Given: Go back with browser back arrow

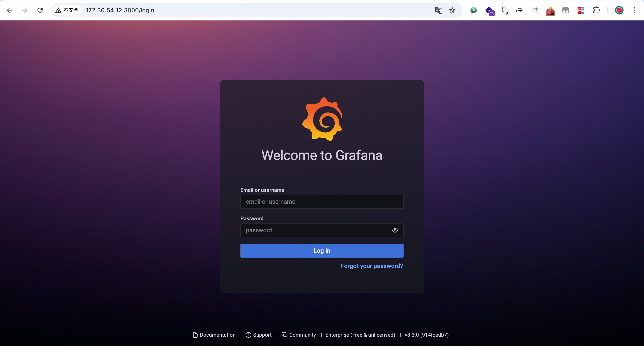Looking at the screenshot, I should [10, 10].
